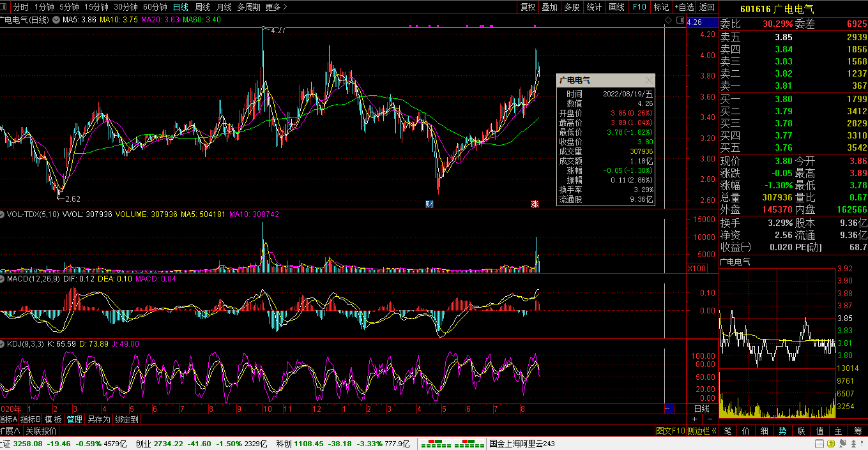Open 关联报价 tab at bottom
The image size is (868, 450).
click(x=41, y=431)
